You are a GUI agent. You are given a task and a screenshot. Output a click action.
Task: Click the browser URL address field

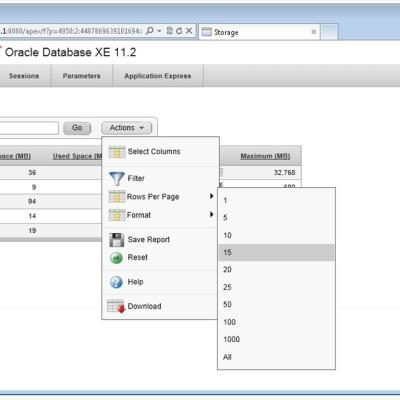pos(71,31)
